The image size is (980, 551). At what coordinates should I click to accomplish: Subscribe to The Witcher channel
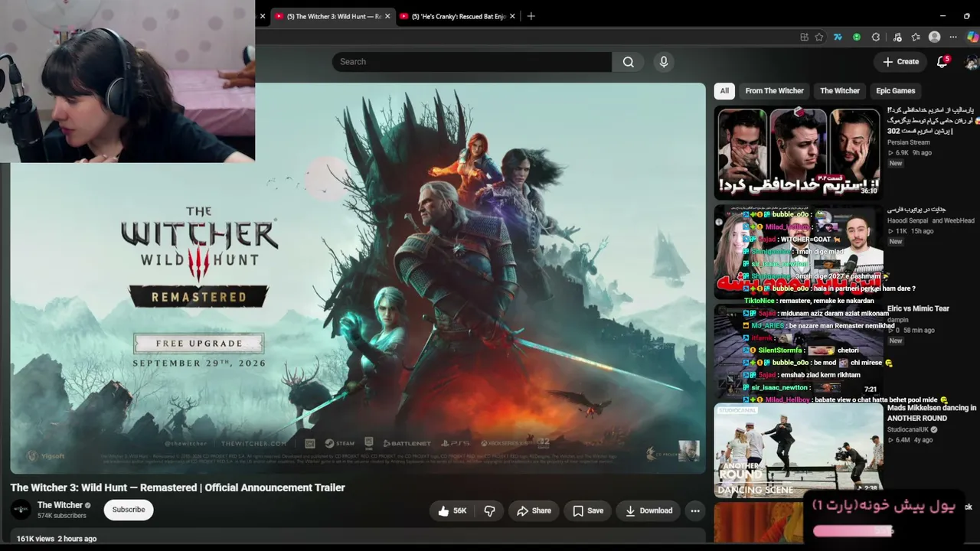coord(129,510)
